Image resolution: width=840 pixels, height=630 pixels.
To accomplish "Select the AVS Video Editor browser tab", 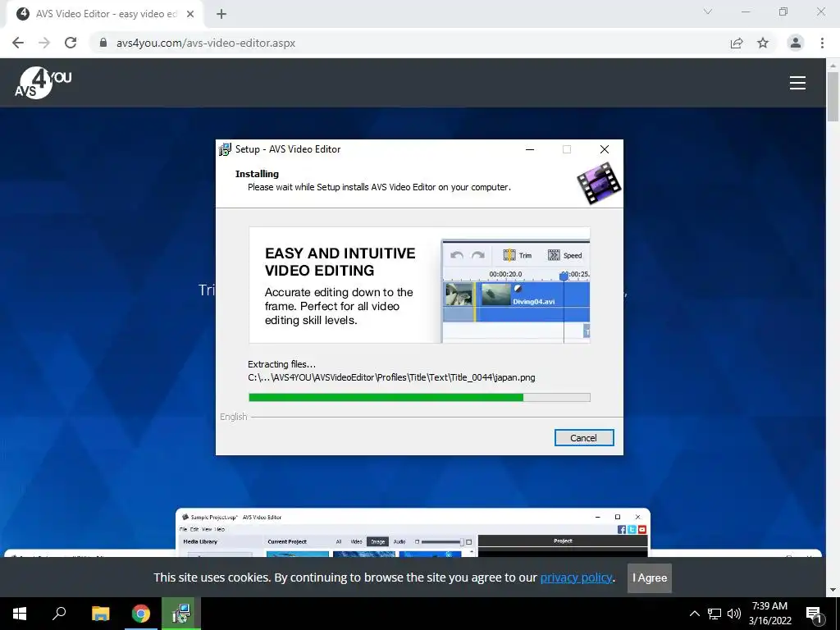I will coord(104,14).
